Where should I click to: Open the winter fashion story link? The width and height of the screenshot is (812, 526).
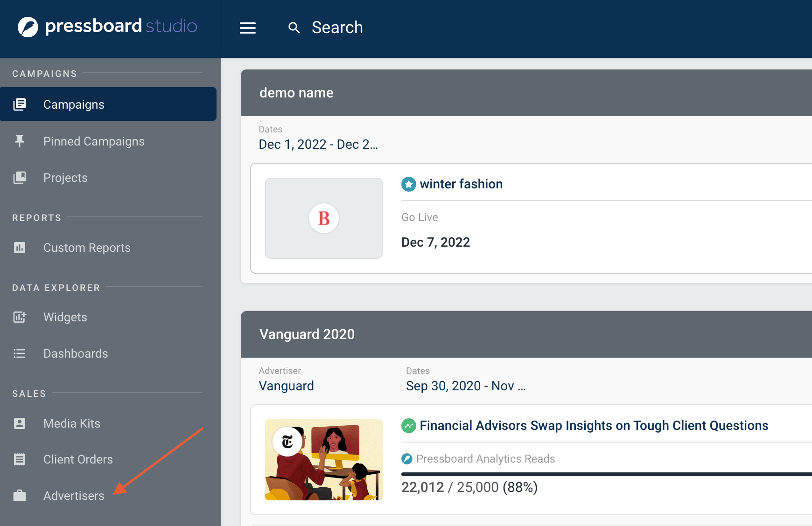461,184
